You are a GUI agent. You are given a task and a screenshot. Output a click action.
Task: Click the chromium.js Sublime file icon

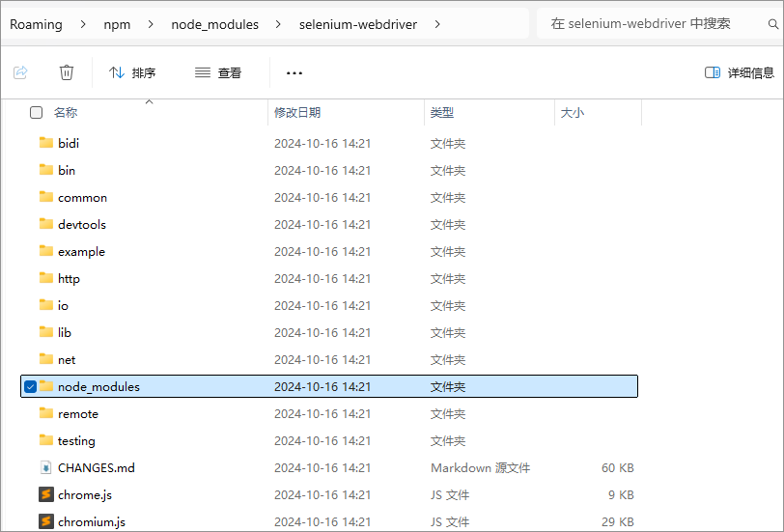click(x=46, y=521)
